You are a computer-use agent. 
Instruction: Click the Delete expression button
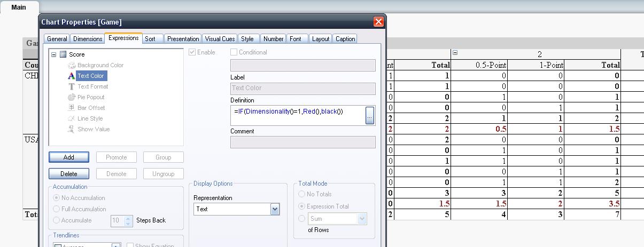(x=69, y=174)
